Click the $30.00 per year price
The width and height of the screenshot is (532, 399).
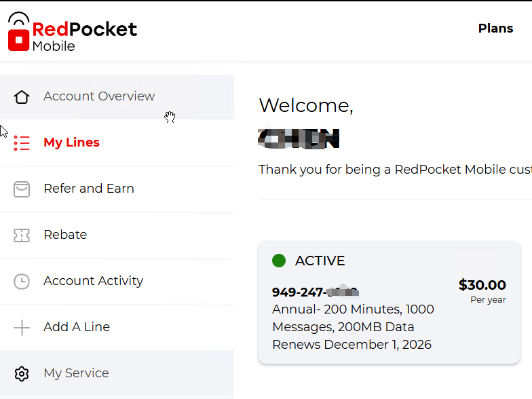pos(482,286)
